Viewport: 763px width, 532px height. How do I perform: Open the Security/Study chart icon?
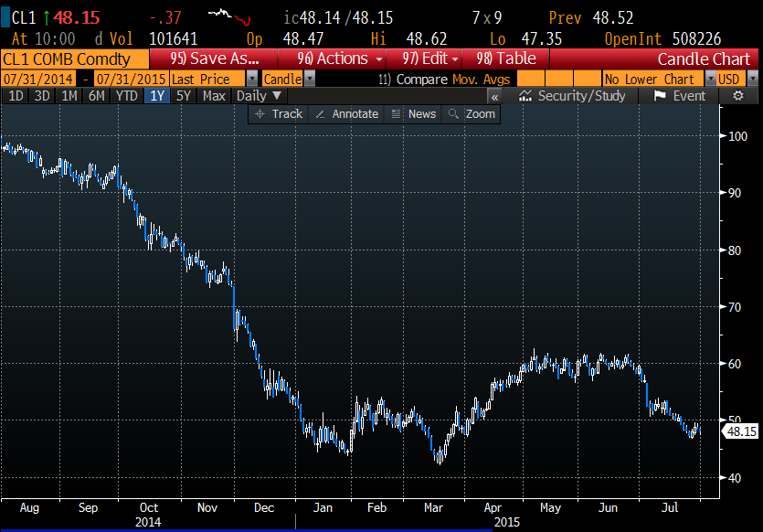572,96
